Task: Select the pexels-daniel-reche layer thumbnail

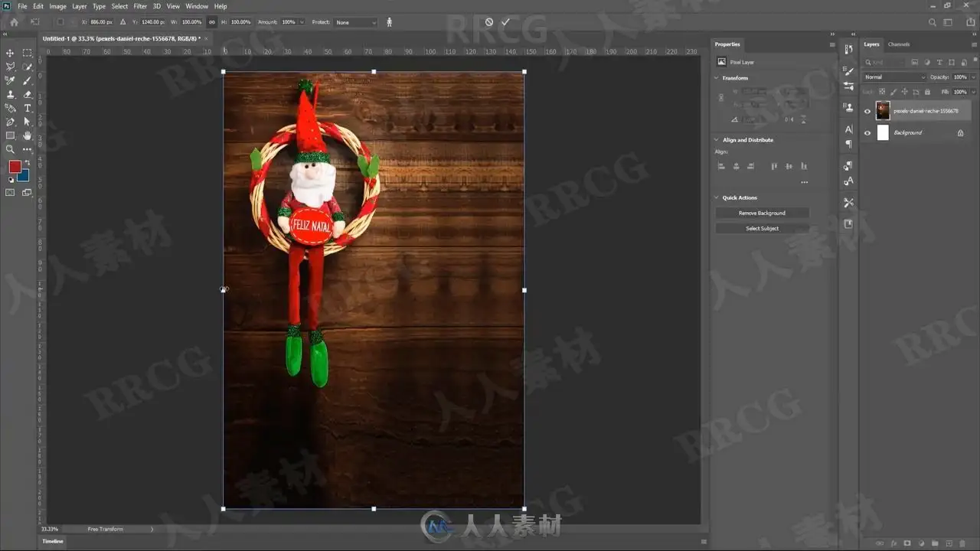Action: click(883, 111)
